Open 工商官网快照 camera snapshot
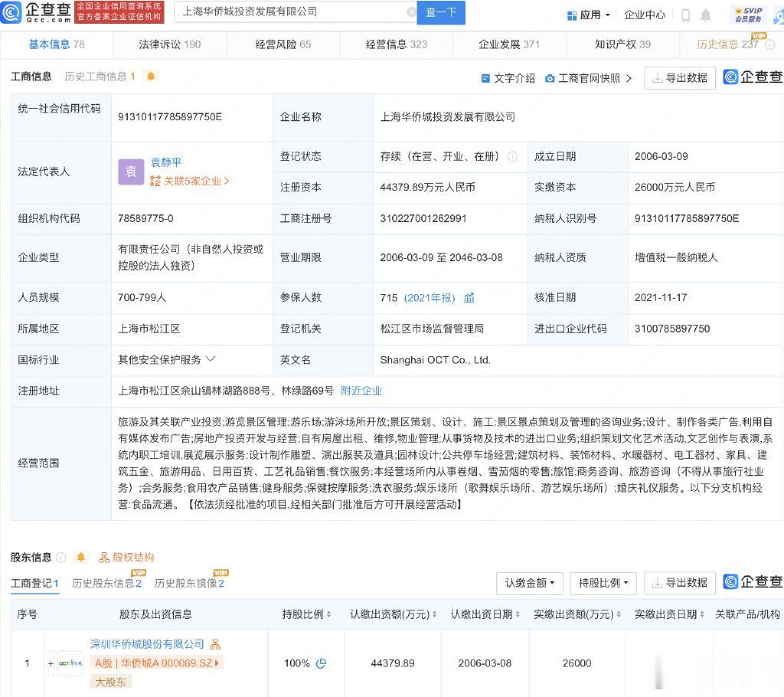The height and width of the screenshot is (697, 784). pyautogui.click(x=589, y=78)
